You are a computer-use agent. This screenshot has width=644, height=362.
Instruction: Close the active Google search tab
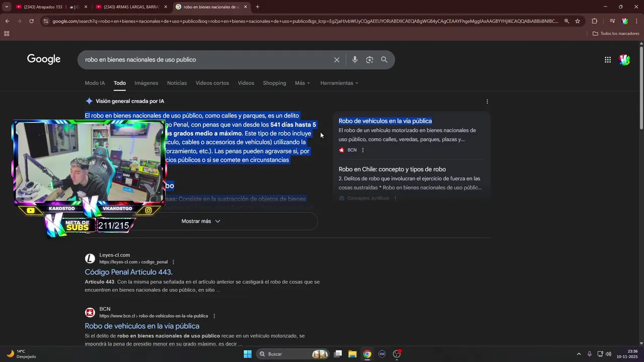246,7
